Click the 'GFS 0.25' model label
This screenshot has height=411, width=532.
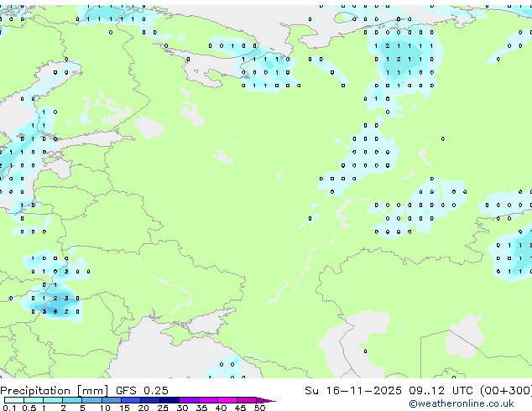[x=142, y=391]
